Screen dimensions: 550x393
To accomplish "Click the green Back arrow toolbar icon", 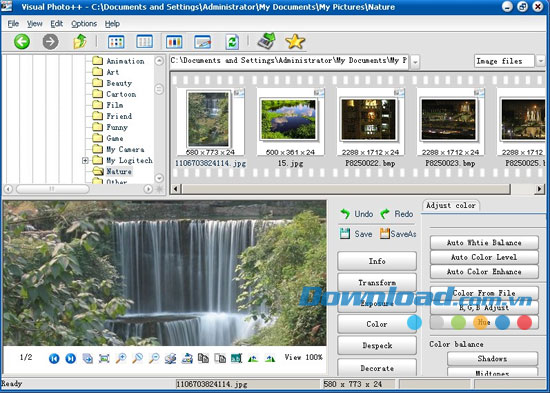I will [22, 41].
